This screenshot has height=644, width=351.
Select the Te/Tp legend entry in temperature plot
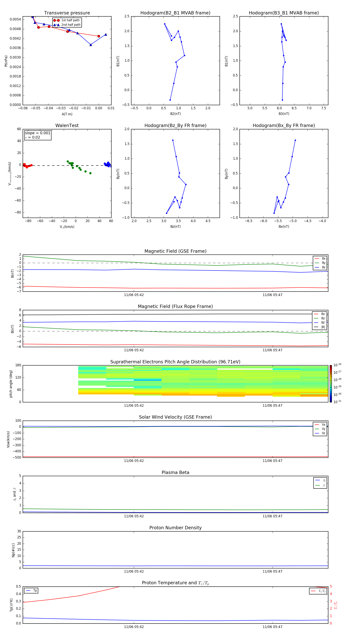point(318,591)
